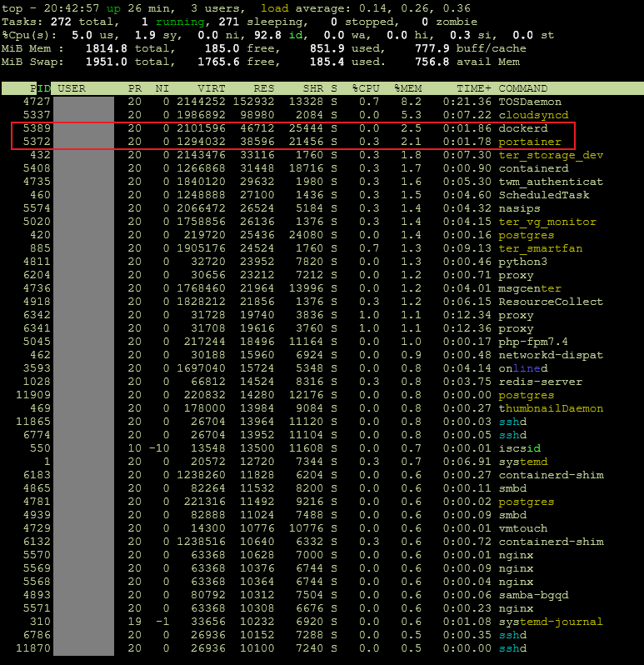
Task: Click PID 5570 nginx row
Action: point(37,555)
